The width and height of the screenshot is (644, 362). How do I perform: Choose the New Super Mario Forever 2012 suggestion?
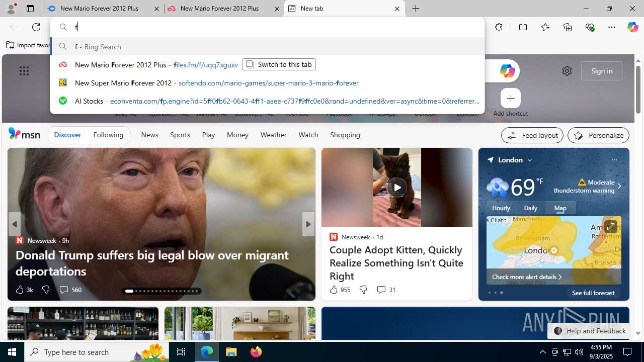[267, 82]
